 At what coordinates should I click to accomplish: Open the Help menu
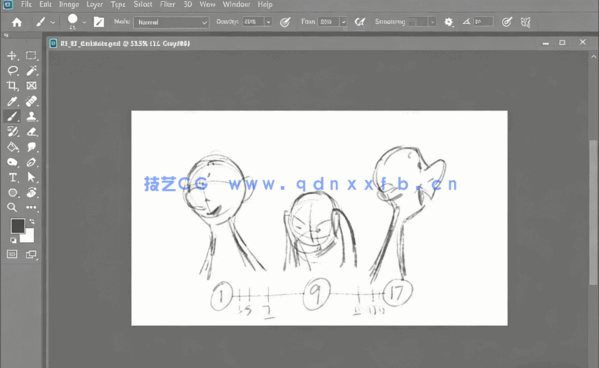[x=265, y=5]
